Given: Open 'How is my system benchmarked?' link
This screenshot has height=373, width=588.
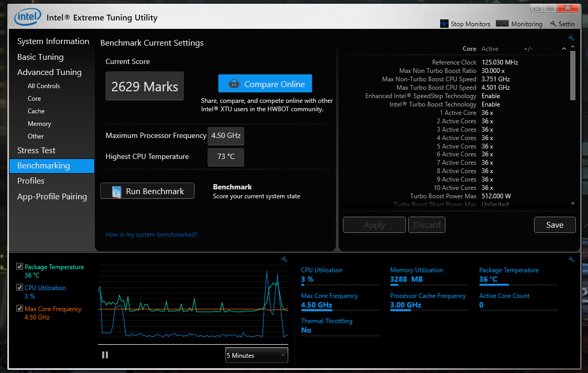Looking at the screenshot, I should point(151,235).
